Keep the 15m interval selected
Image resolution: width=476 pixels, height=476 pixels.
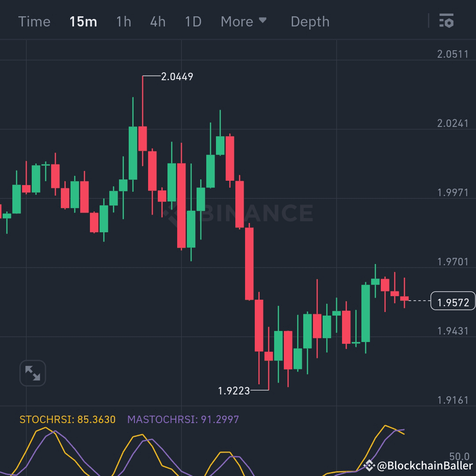pos(83,21)
